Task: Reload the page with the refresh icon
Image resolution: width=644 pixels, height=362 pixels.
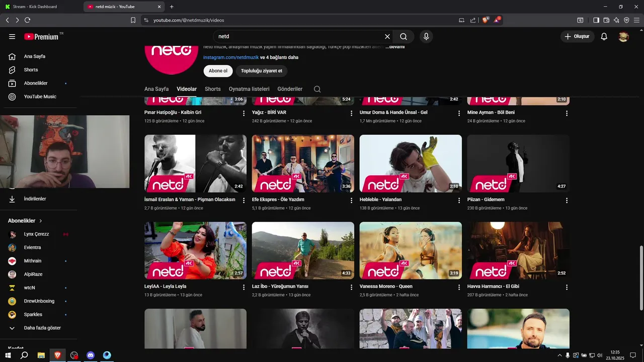Action: click(x=27, y=20)
